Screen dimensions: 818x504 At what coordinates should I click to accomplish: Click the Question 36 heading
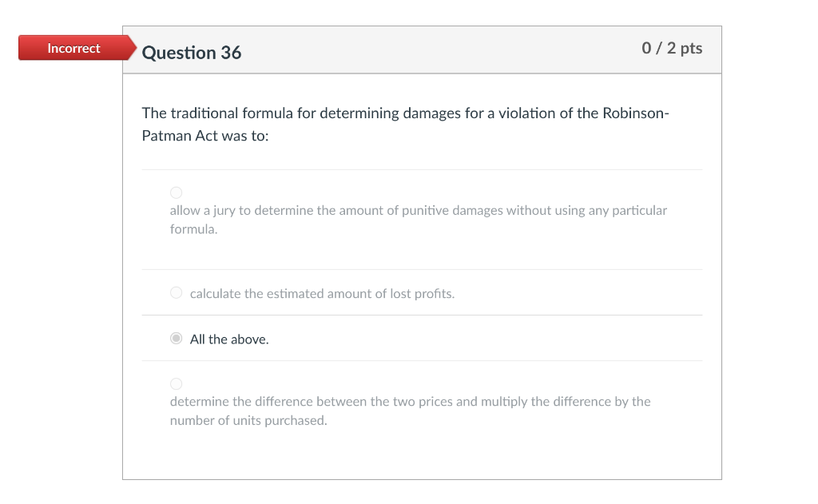click(192, 53)
